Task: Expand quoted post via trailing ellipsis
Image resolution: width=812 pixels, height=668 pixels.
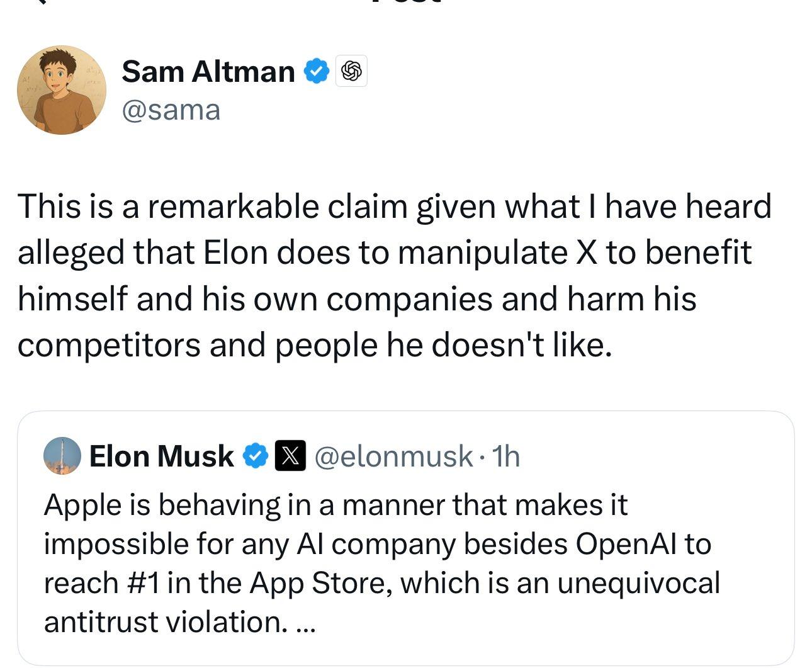Action: click(305, 623)
